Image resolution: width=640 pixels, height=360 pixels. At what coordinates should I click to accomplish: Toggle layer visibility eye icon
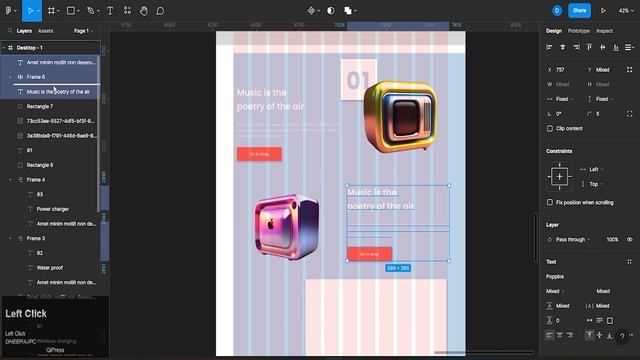(629, 240)
